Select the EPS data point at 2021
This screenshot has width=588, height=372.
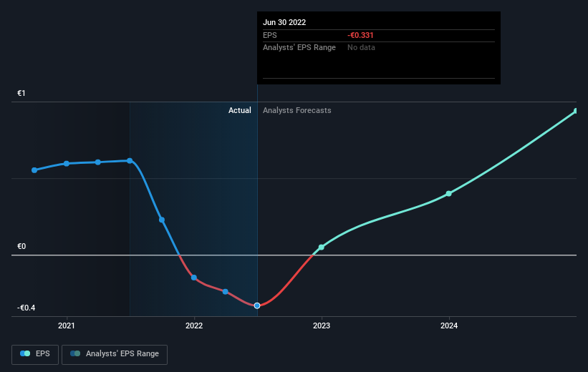[x=67, y=163]
